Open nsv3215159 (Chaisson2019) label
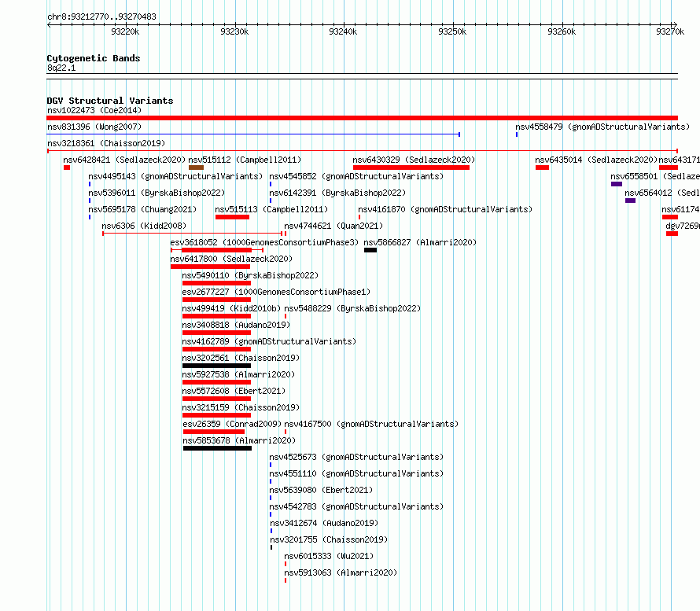700x611 pixels. [241, 407]
